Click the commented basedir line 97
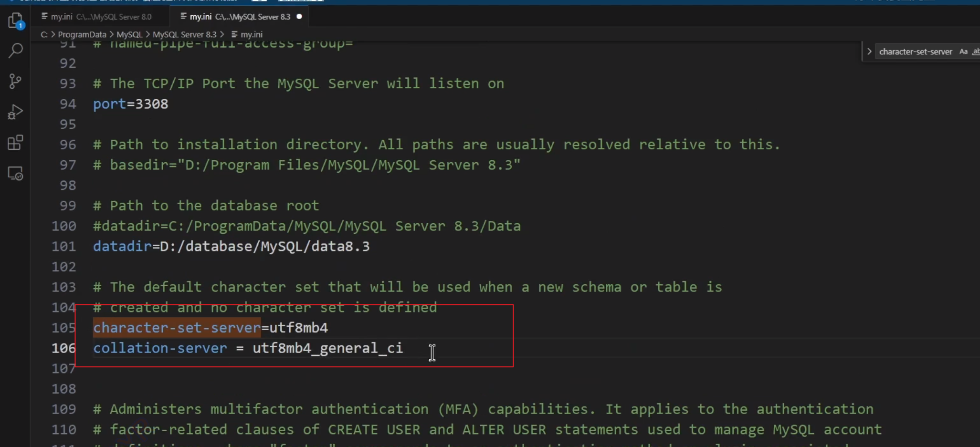Image resolution: width=980 pixels, height=447 pixels. tap(306, 165)
